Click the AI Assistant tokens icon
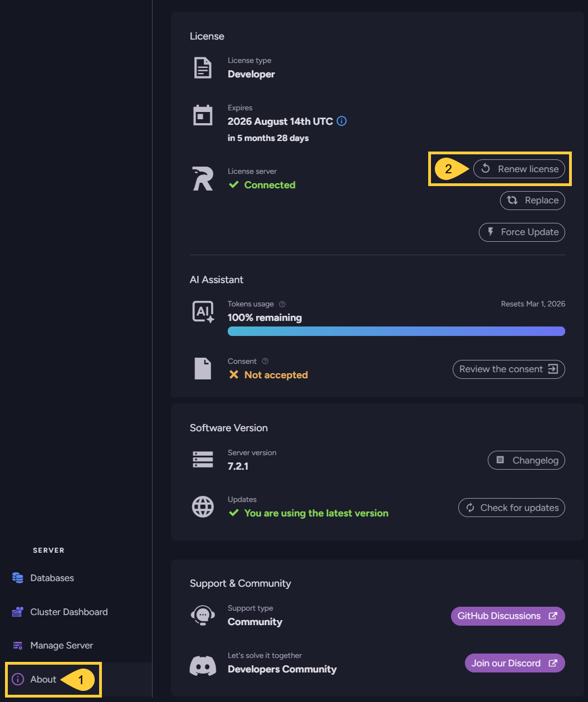 pos(203,312)
